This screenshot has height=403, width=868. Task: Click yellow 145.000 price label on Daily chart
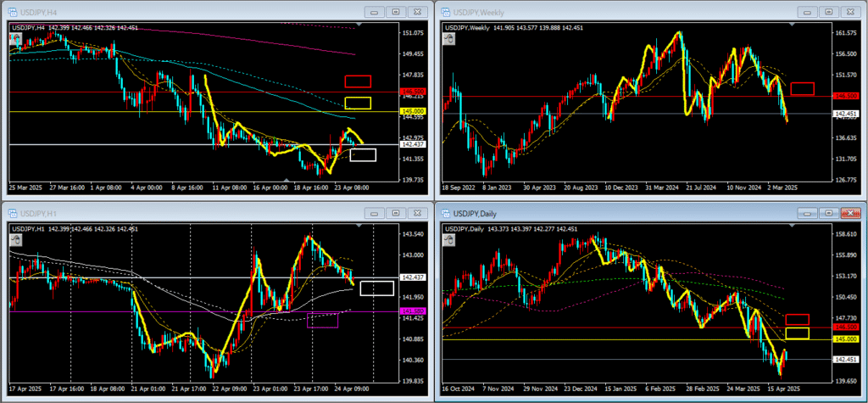pyautogui.click(x=845, y=339)
